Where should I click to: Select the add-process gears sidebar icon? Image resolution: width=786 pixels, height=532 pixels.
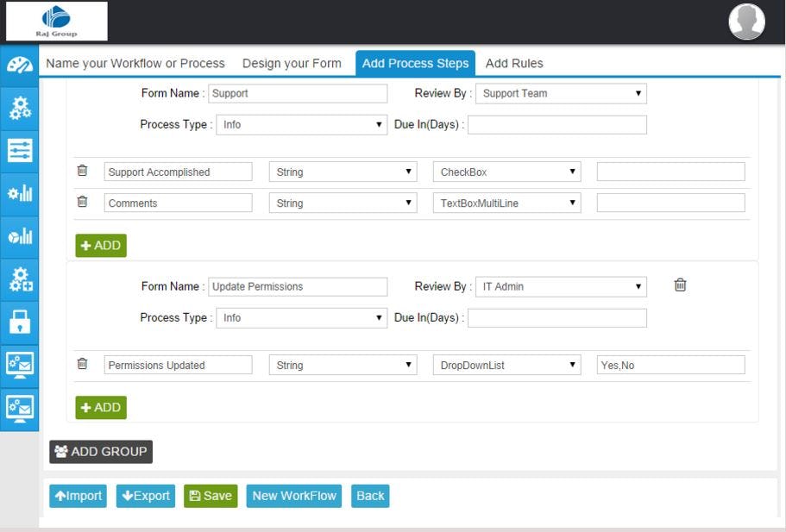coord(19,278)
